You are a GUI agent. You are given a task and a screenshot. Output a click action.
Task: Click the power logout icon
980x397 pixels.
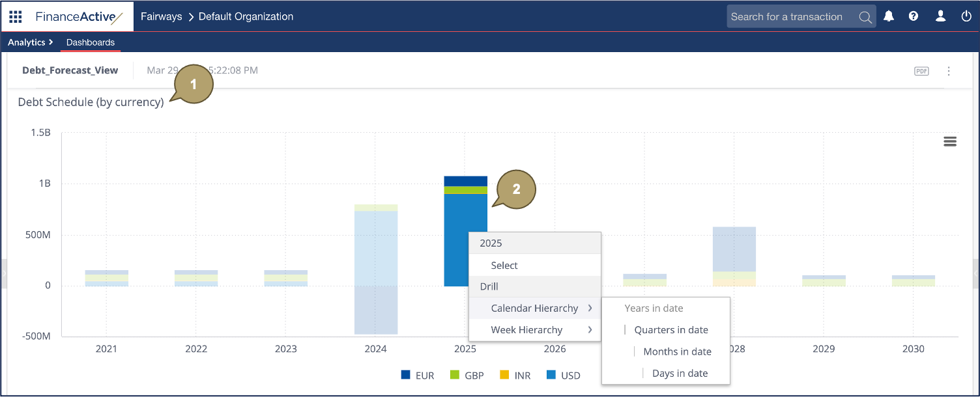click(x=966, y=17)
